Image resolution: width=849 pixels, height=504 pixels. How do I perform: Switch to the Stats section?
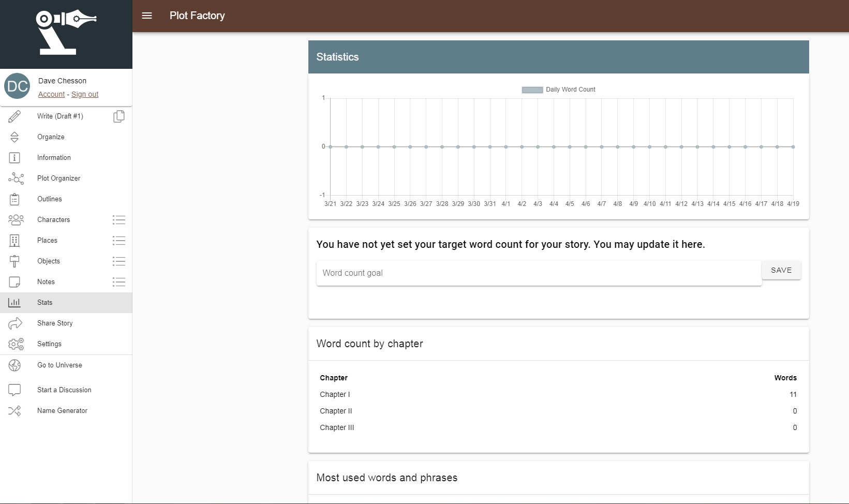pyautogui.click(x=44, y=302)
